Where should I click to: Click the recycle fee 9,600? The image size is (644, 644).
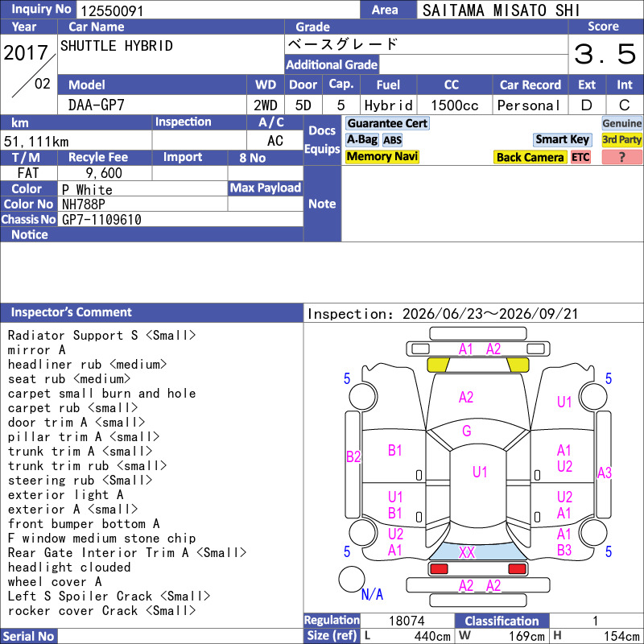(104, 173)
